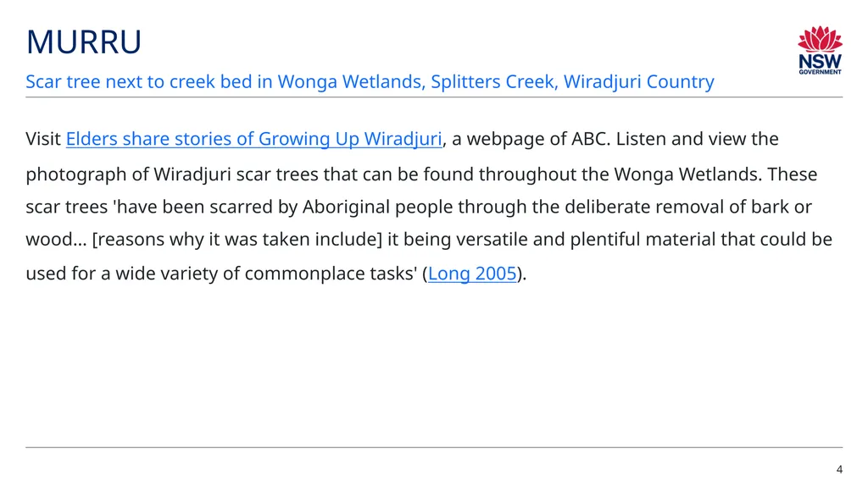Click the 'Listen and view the' text
Screen dimensions: 868x487
tap(697, 139)
